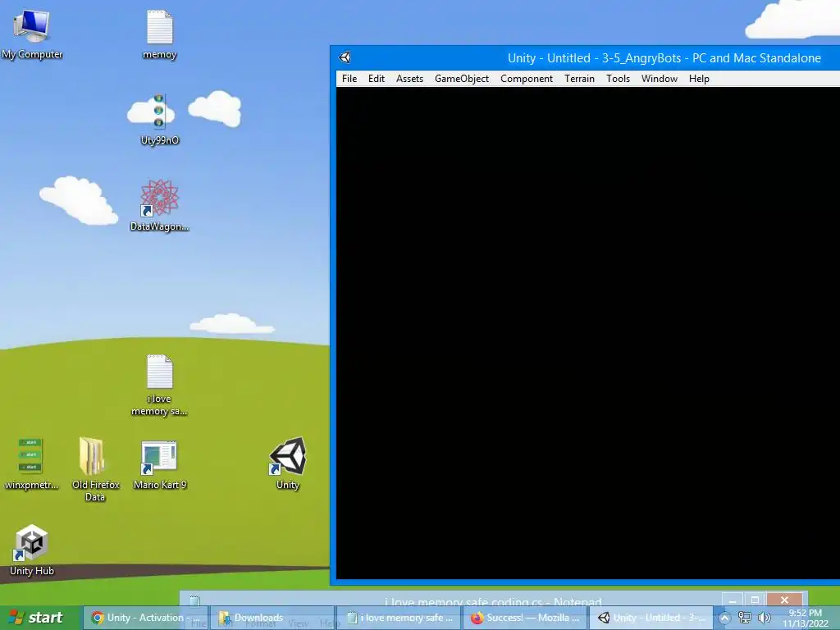This screenshot has height=630, width=840.
Task: Open the Window menu in Unity
Action: [x=660, y=79]
